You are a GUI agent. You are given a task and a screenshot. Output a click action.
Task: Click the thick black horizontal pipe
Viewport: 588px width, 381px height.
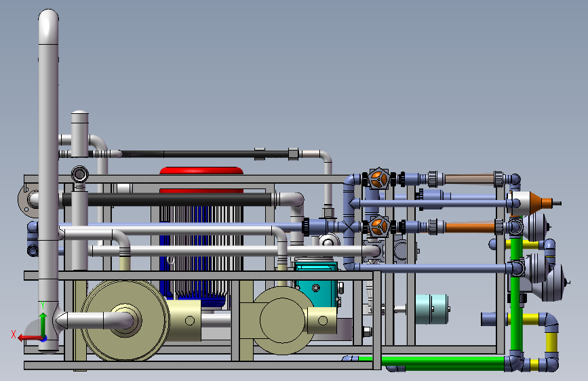[167, 199]
